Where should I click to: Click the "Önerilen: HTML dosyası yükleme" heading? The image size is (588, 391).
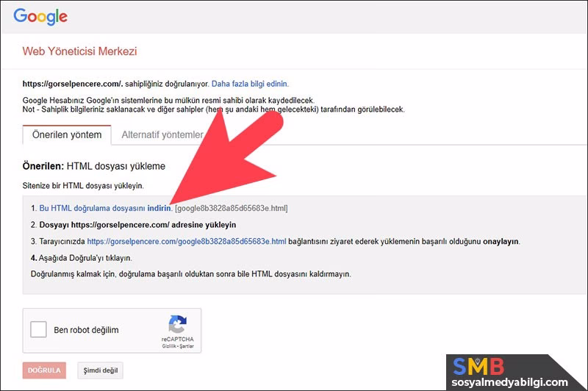[x=94, y=166]
